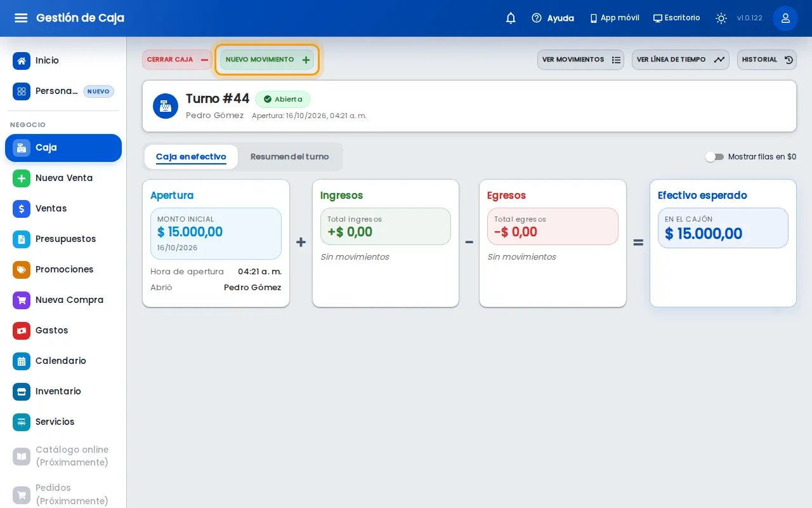Click the Nueva Venta plus icon
This screenshot has width=812, height=508.
point(22,178)
